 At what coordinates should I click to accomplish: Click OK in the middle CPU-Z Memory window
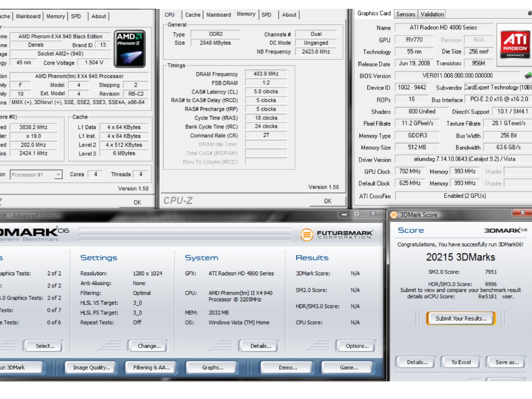[328, 201]
